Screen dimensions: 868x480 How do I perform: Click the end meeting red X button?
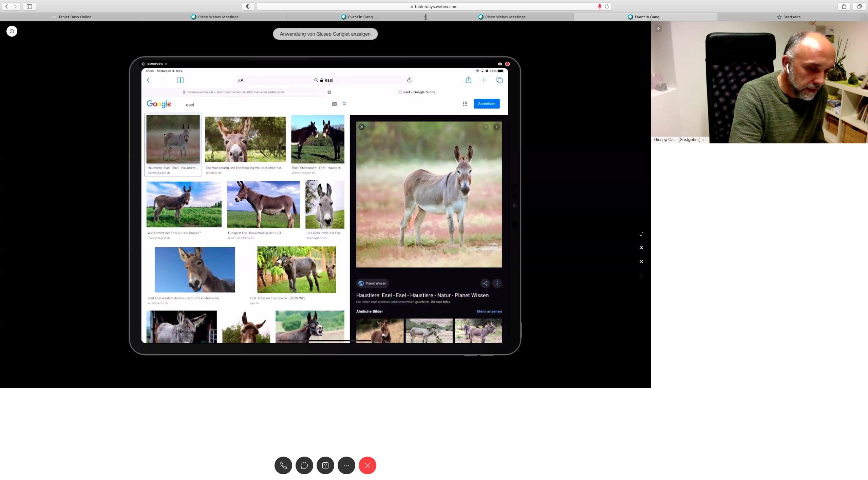(367, 465)
